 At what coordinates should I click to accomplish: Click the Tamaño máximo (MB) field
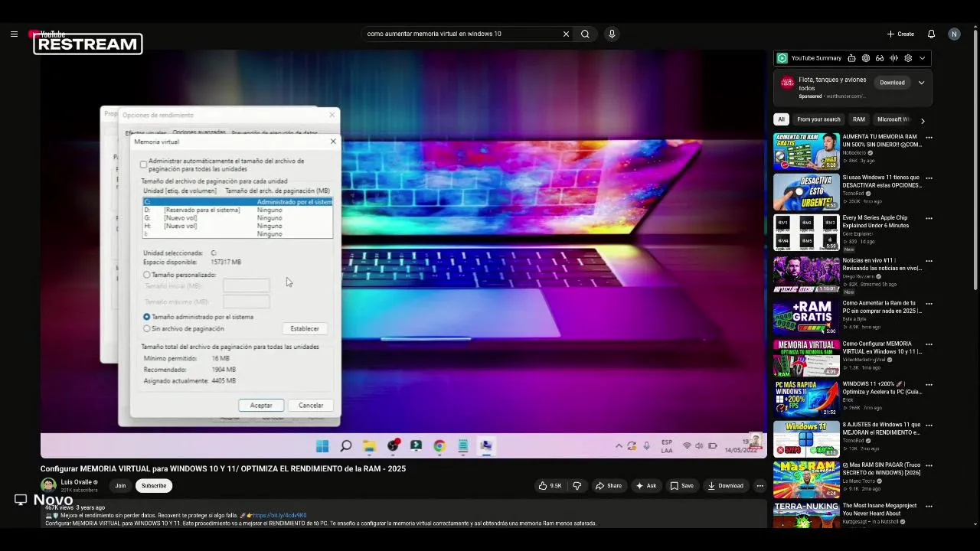(246, 302)
